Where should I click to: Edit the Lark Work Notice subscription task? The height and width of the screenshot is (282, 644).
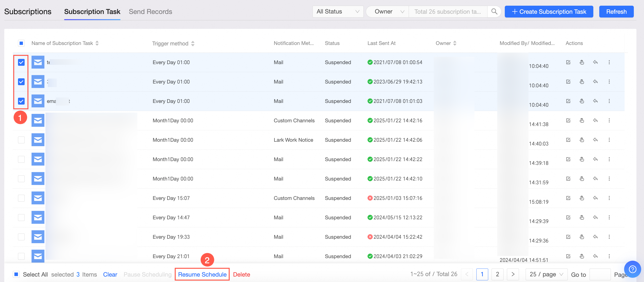tap(568, 140)
